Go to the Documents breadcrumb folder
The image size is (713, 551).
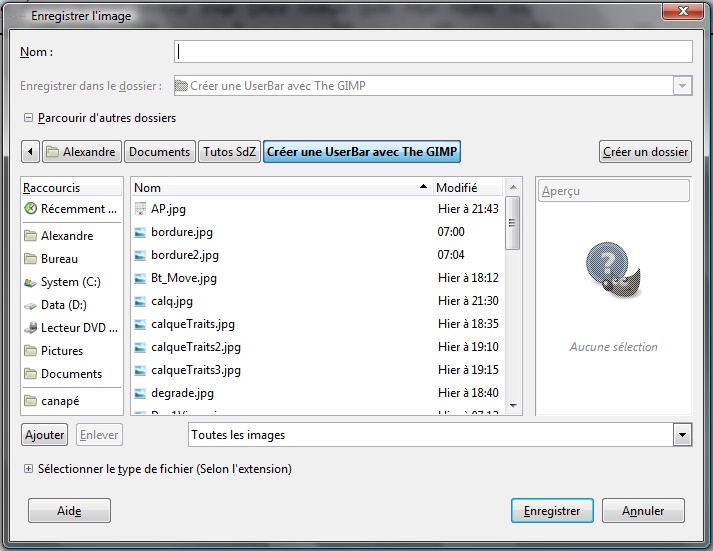(160, 152)
